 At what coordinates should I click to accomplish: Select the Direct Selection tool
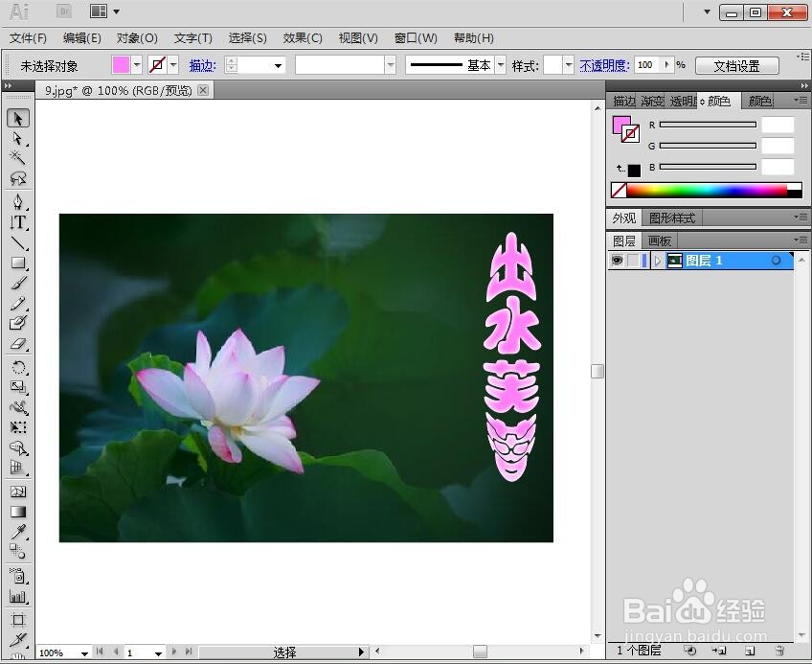point(18,137)
